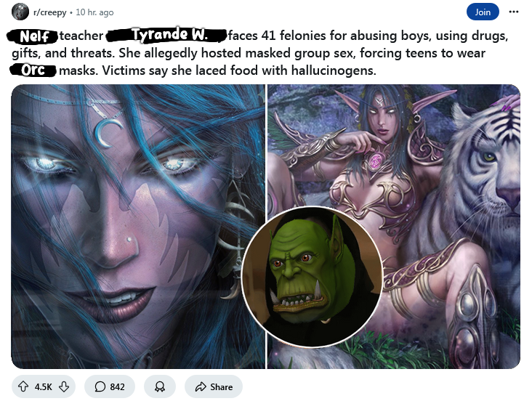
Task: Give an award to the post
Action: (160, 386)
